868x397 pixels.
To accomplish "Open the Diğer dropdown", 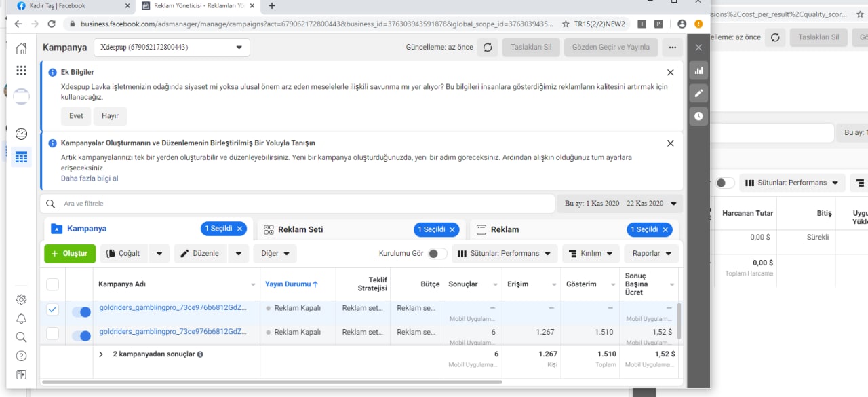I will [275, 254].
